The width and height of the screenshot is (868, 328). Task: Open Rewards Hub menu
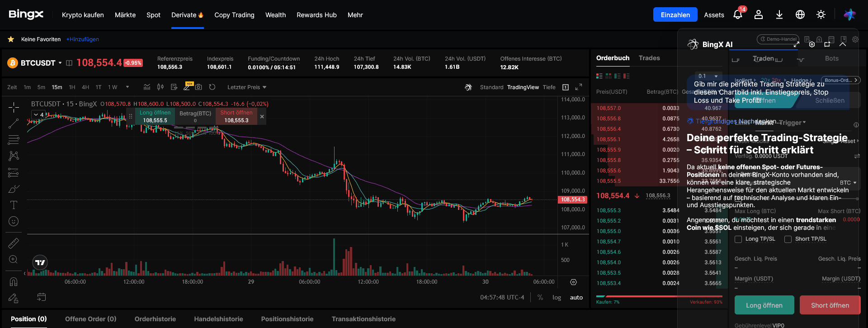[316, 15]
